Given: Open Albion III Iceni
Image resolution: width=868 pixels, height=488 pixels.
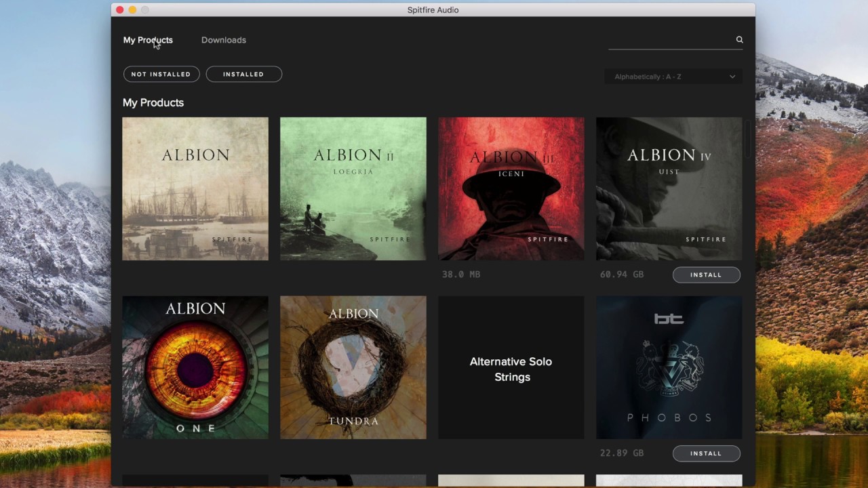Looking at the screenshot, I should [x=511, y=188].
